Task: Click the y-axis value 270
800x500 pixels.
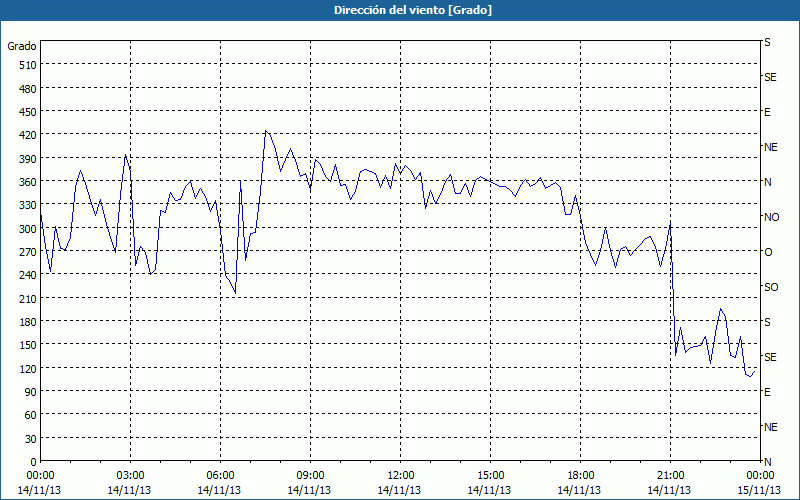Action: [x=28, y=252]
